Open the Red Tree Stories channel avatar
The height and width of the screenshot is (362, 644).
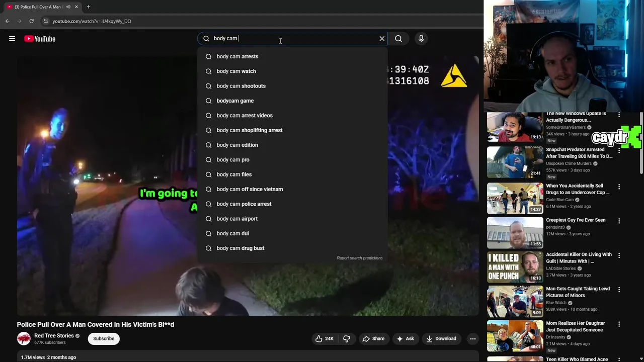24,338
